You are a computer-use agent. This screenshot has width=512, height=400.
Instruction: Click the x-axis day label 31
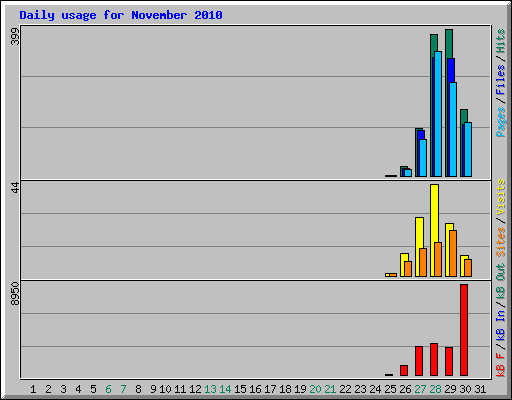click(x=480, y=389)
